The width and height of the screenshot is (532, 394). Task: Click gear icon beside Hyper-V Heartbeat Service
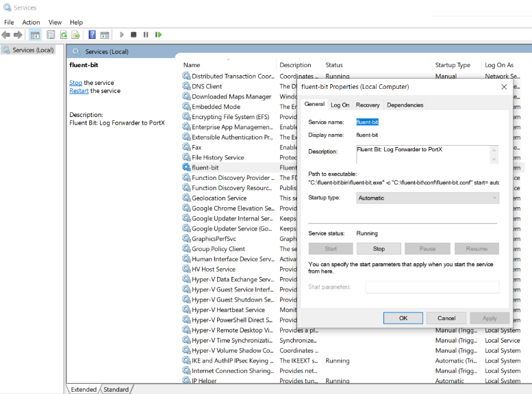[x=186, y=309]
